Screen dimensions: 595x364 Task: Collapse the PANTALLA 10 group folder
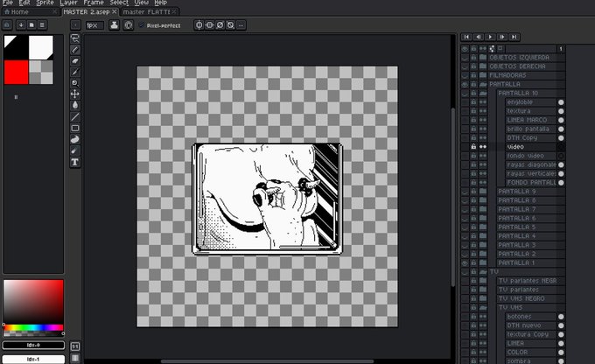point(483,93)
